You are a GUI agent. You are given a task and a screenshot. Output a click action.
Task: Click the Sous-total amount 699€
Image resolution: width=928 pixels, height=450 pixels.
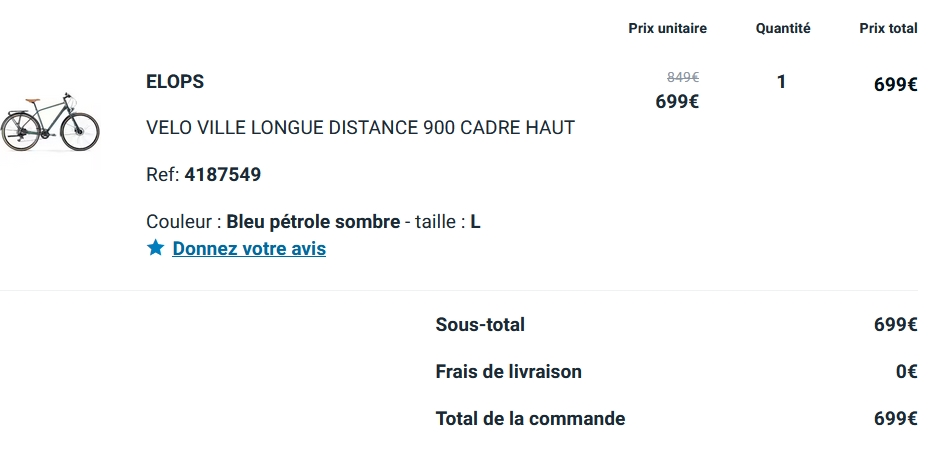[895, 325]
